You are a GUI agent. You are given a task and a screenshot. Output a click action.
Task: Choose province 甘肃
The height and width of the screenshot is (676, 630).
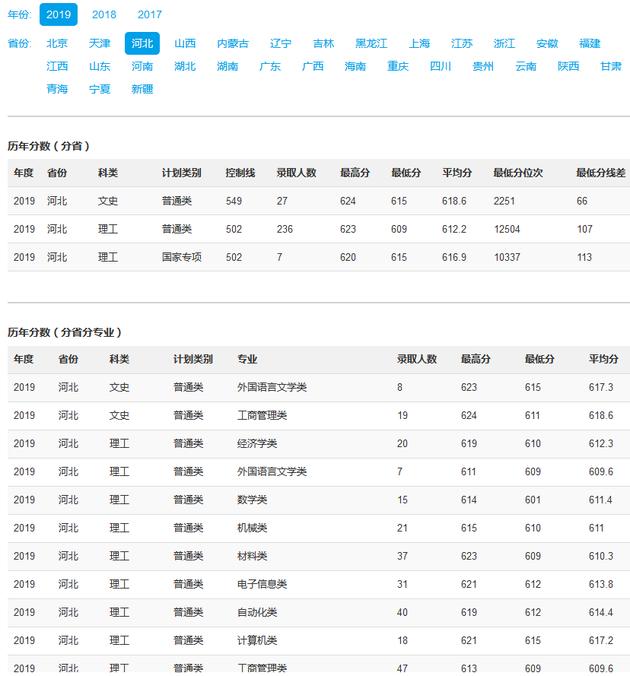coord(611,66)
